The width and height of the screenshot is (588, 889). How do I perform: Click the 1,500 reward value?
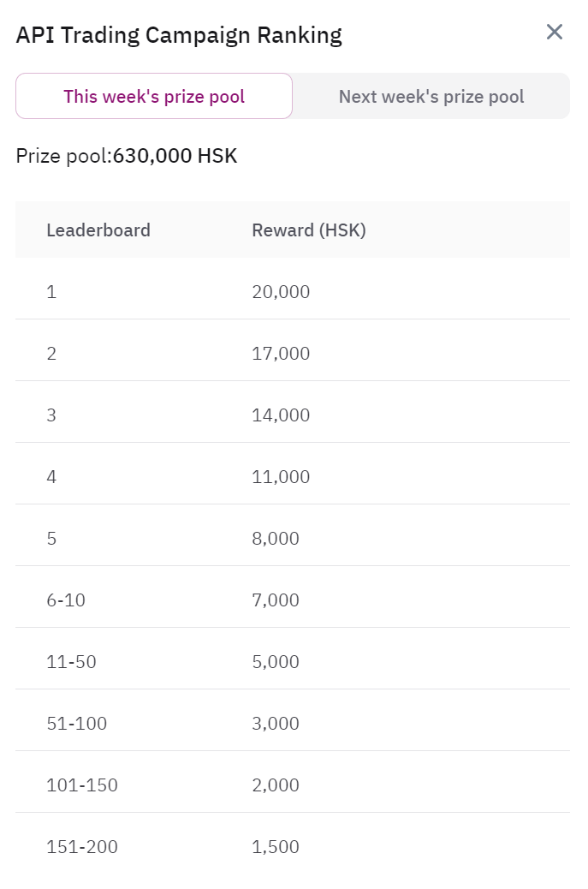tap(276, 847)
